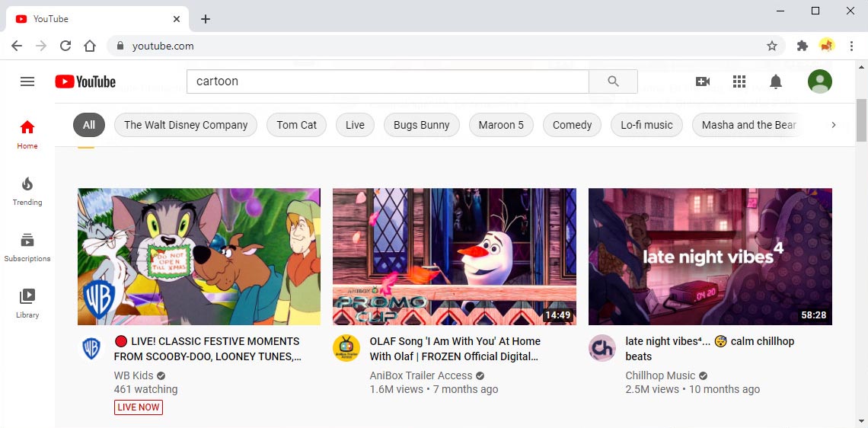Select the Masha and the Bear chip

(748, 125)
